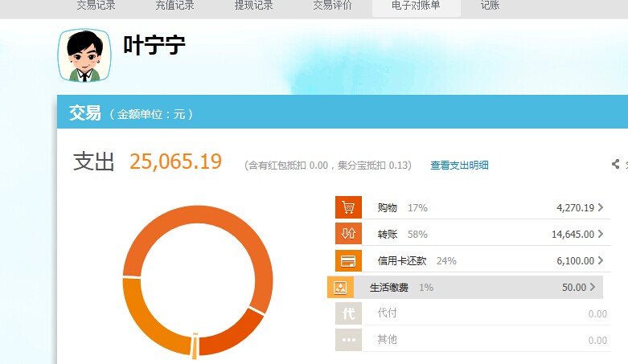Viewport: 628px width, 364px height.
Task: Click the 4,270.19 shopping amount
Action: (576, 208)
